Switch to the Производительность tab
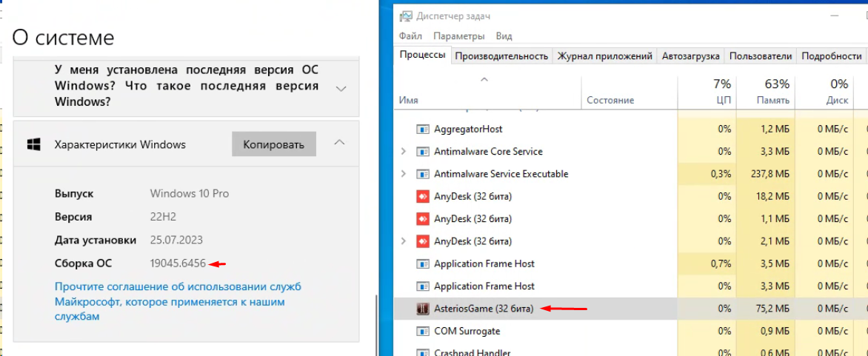 pos(501,56)
